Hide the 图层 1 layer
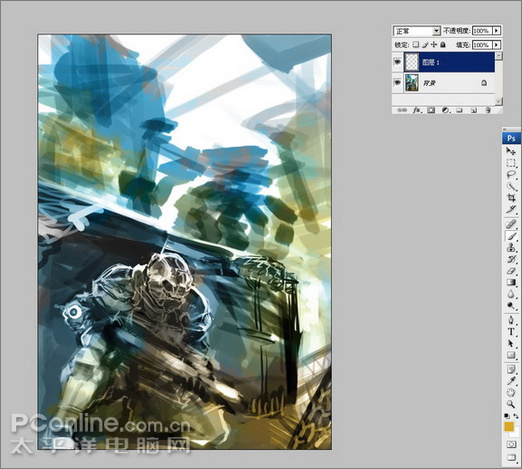Screen dimensions: 522x469 coord(397,62)
